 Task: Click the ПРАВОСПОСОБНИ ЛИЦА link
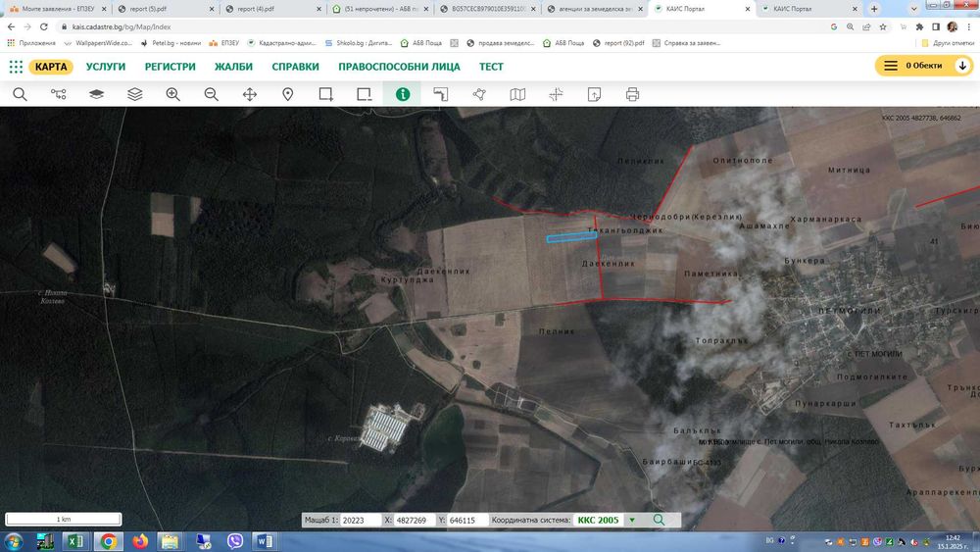point(399,67)
